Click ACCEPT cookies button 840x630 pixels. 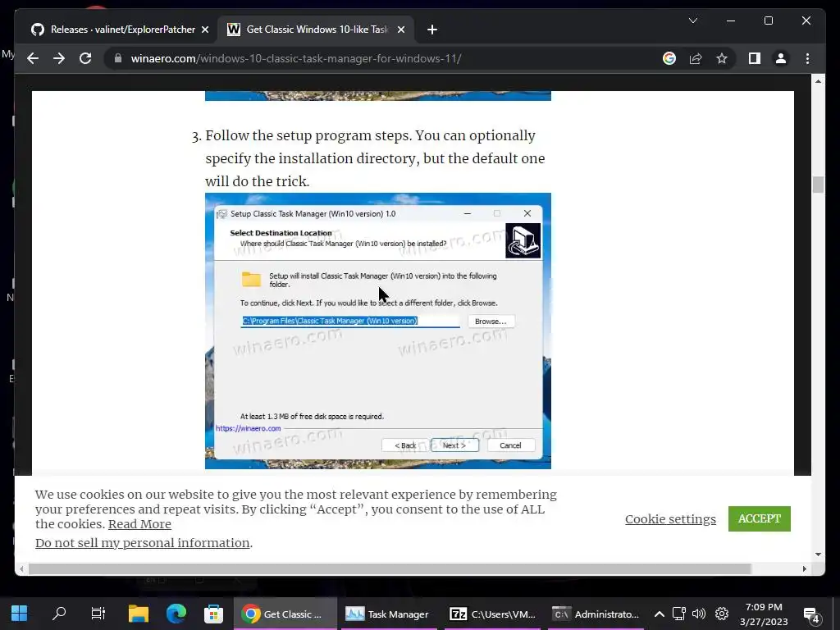[x=759, y=518]
